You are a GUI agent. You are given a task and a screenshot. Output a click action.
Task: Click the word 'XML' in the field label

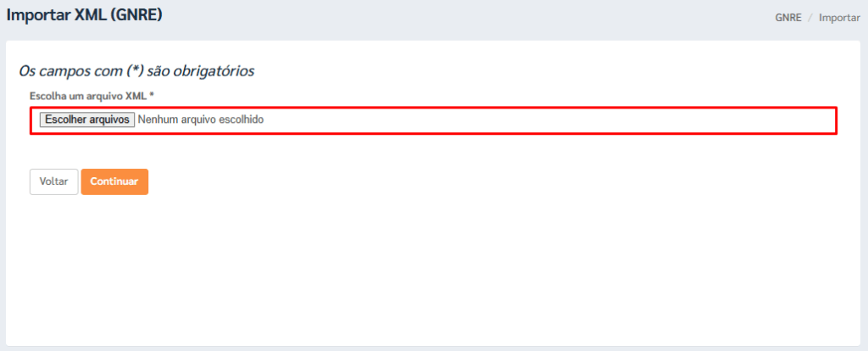click(136, 96)
